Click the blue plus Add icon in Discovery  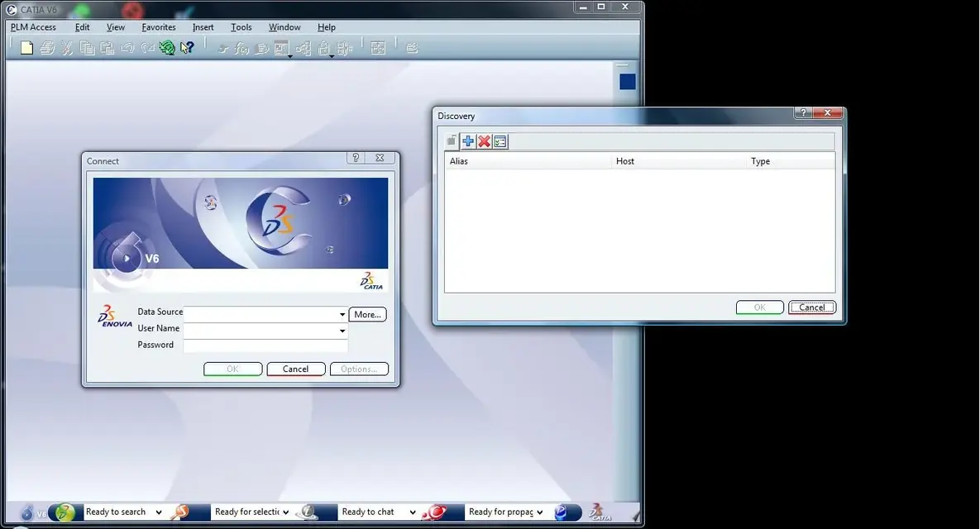pos(467,141)
